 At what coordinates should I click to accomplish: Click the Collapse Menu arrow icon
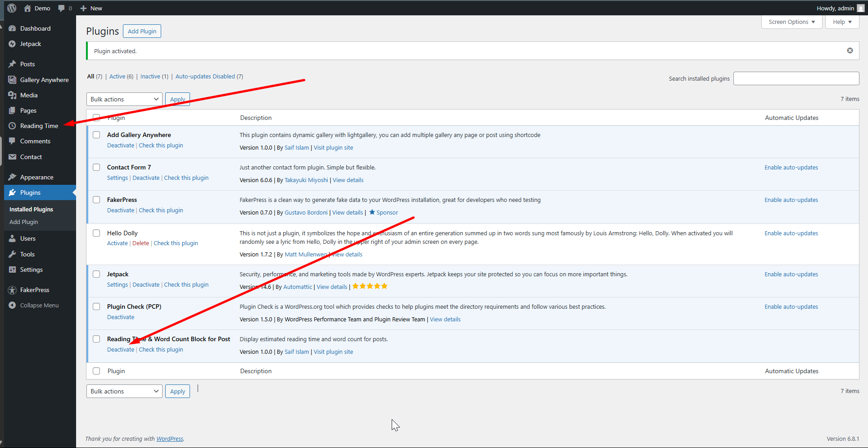tap(12, 305)
